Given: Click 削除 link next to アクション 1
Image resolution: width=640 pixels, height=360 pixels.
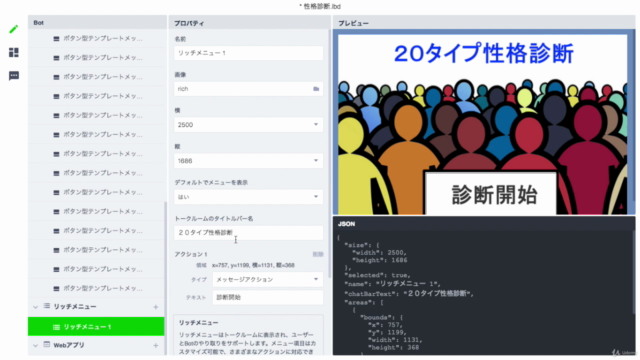Looking at the screenshot, I should click(318, 254).
